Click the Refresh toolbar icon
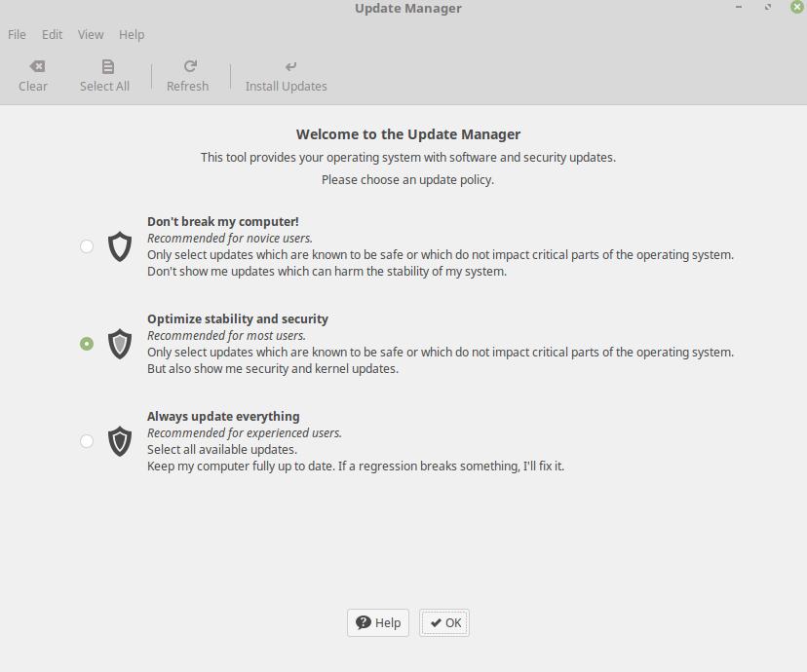This screenshot has width=807, height=672. coord(190,66)
